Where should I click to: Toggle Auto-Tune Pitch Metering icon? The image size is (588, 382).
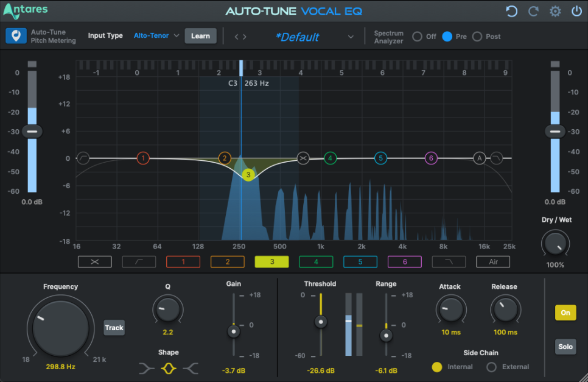click(x=16, y=36)
